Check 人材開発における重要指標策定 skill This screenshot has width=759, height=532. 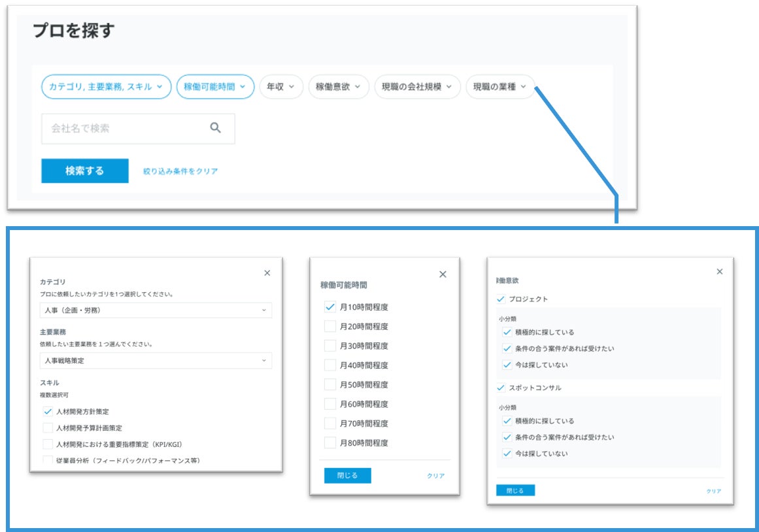(x=48, y=444)
